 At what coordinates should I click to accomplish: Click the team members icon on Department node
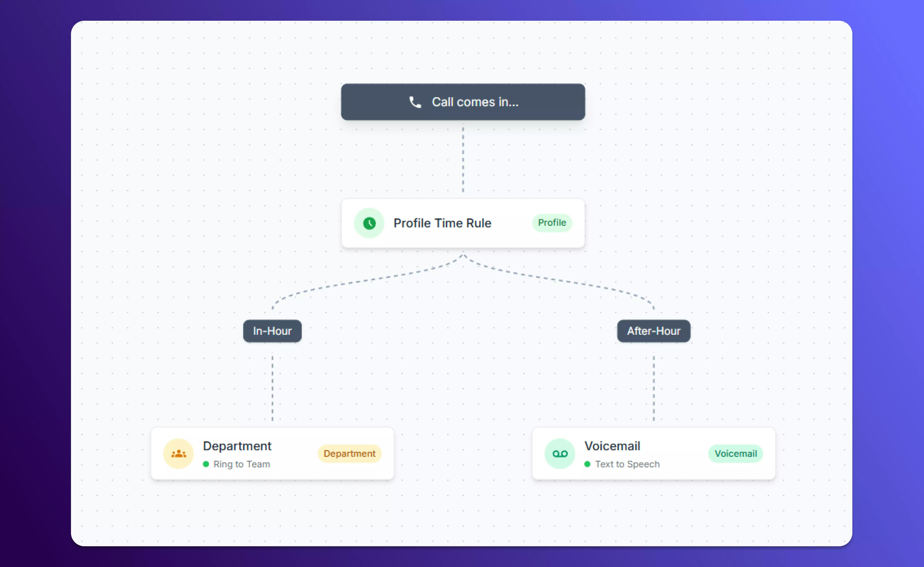[x=178, y=453]
